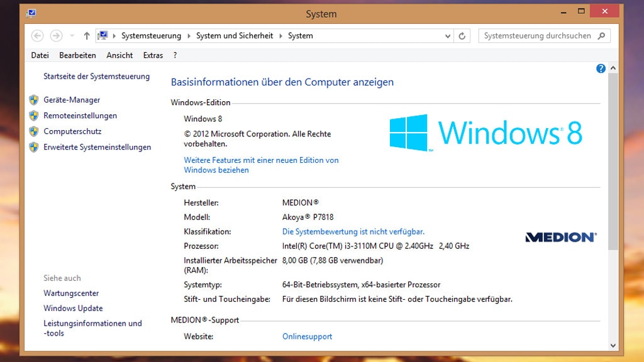Go up one level with up arrow
644x362 pixels.
click(87, 36)
